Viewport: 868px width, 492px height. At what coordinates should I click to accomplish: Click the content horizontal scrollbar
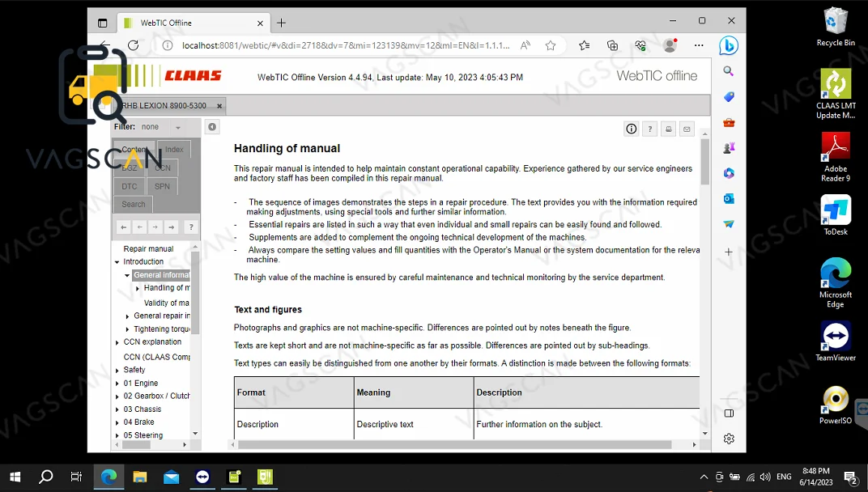point(455,444)
